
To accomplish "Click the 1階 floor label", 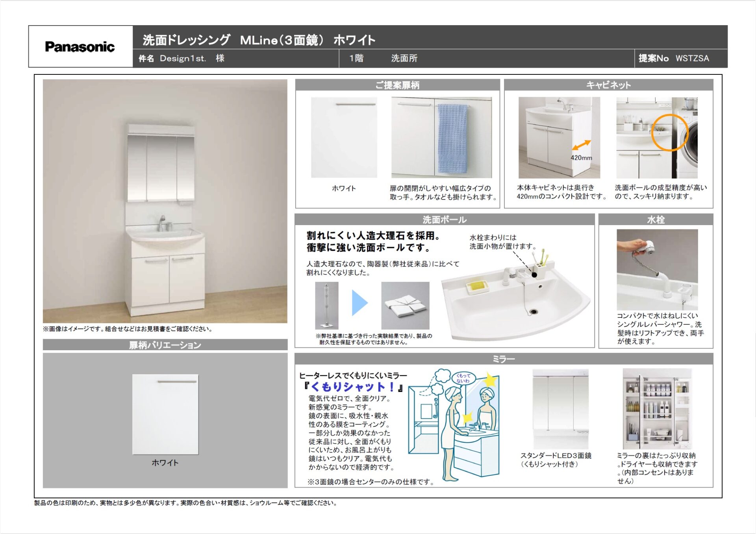I will (356, 58).
